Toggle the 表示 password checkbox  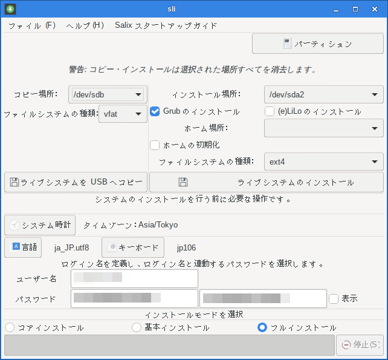[x=334, y=299]
